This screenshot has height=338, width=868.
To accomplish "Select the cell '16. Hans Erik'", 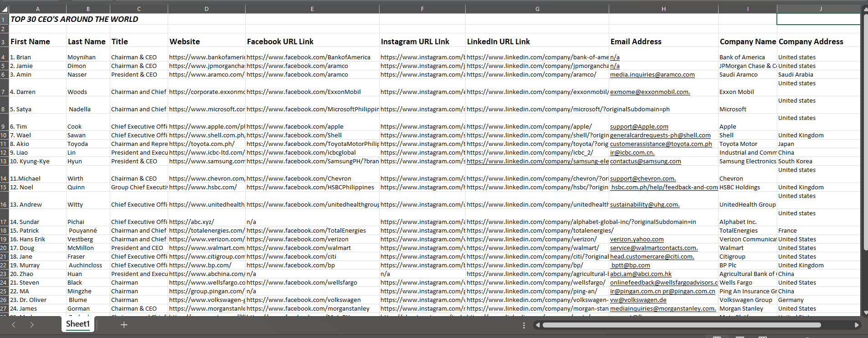I will [38, 239].
